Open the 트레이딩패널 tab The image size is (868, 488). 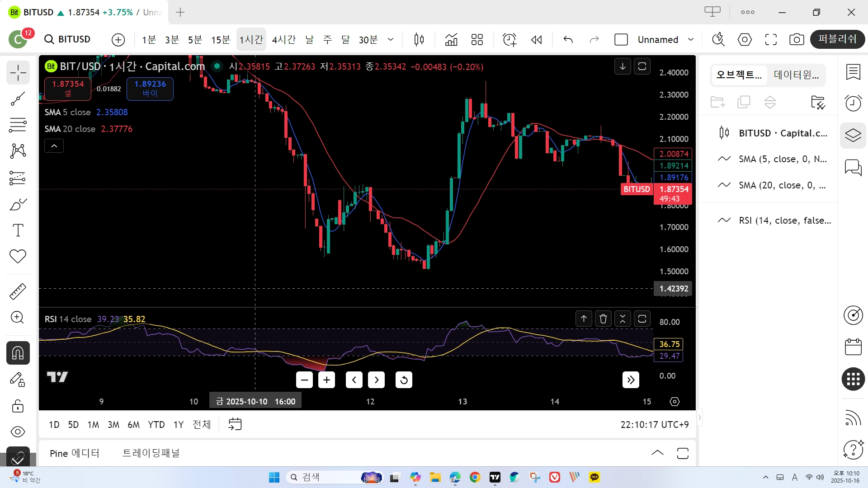(151, 453)
